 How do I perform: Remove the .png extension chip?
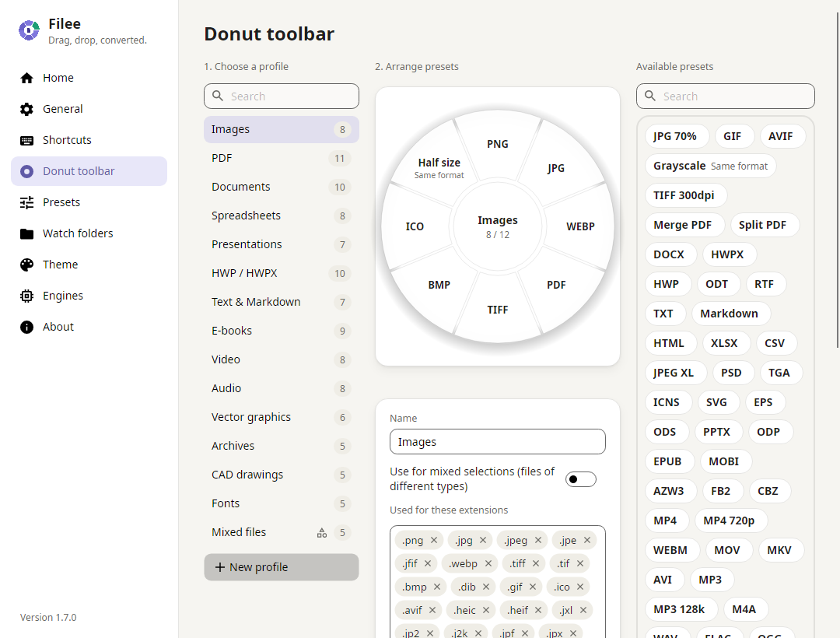tap(434, 540)
